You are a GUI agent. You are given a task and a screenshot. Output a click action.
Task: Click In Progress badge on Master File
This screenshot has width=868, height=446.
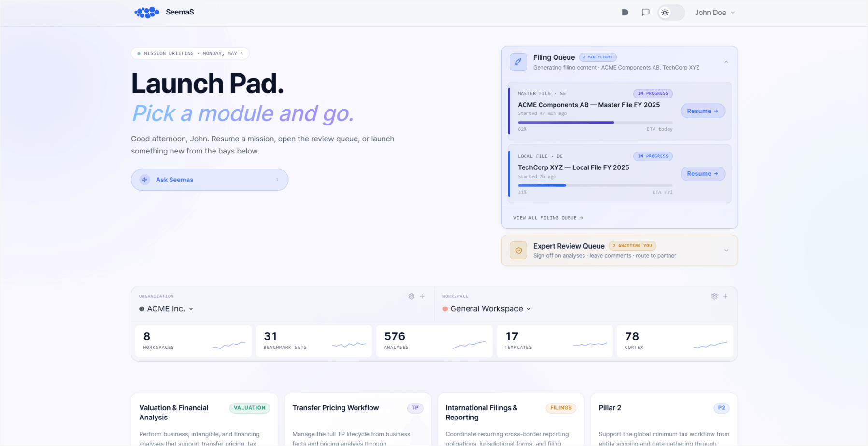pos(653,94)
